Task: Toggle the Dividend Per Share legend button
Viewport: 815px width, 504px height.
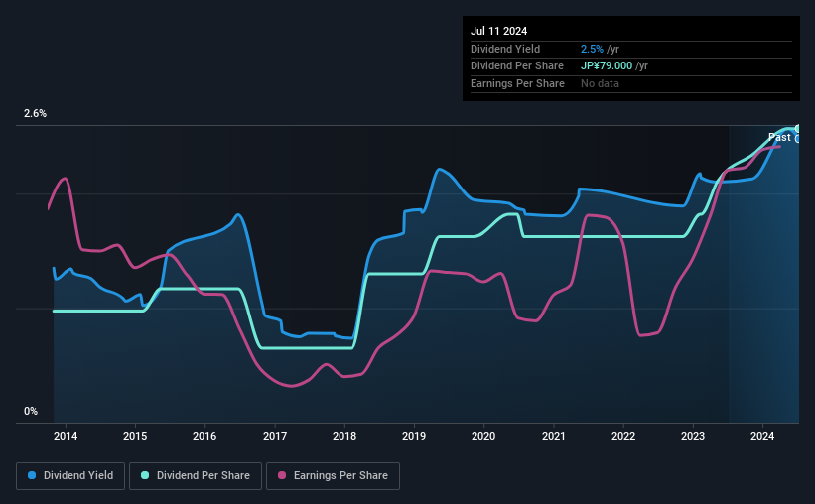Action: click(x=196, y=476)
